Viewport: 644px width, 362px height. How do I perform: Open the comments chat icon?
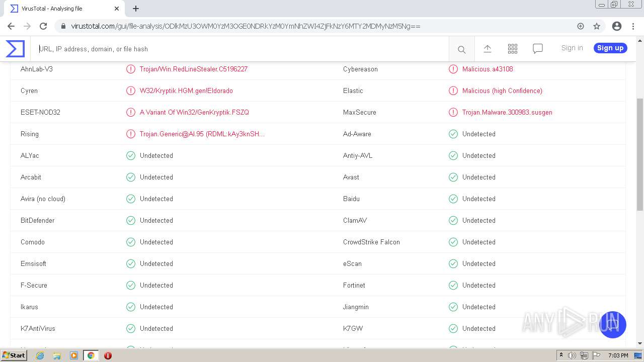click(537, 49)
